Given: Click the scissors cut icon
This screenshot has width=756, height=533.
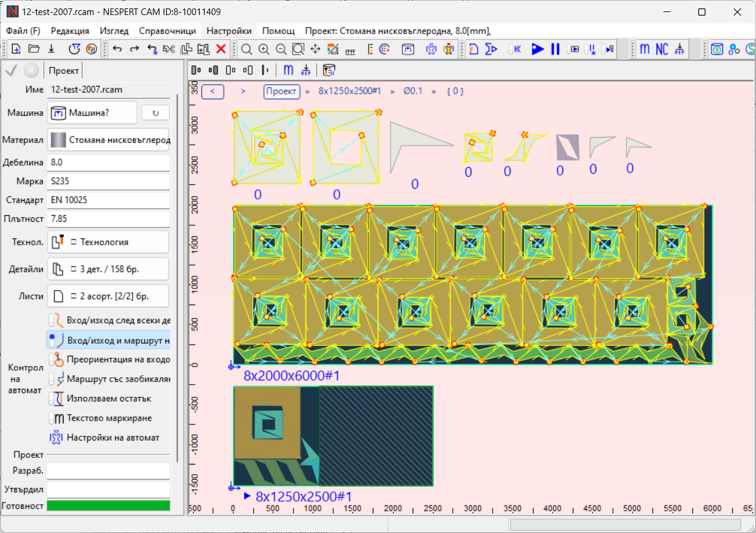Looking at the screenshot, I should coord(169,49).
